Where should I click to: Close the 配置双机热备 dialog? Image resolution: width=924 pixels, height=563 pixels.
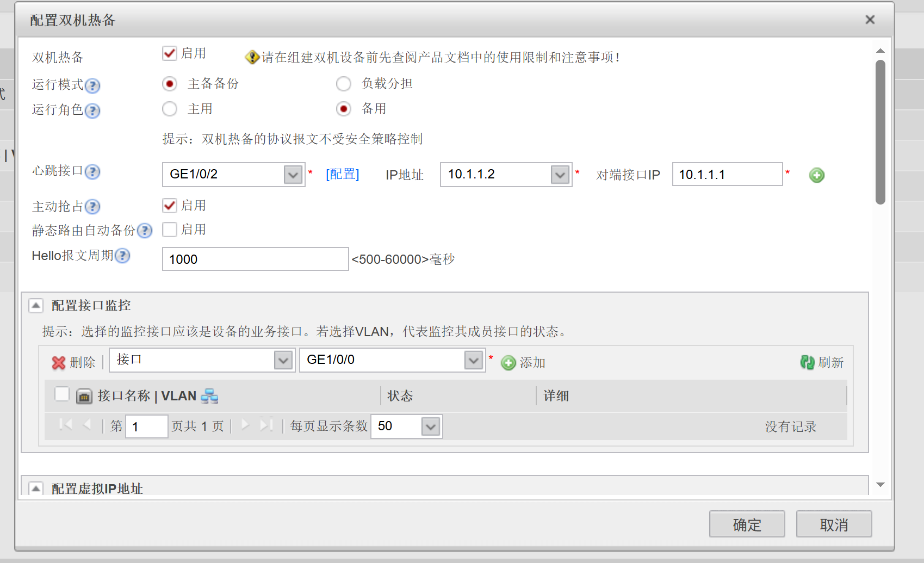[870, 20]
